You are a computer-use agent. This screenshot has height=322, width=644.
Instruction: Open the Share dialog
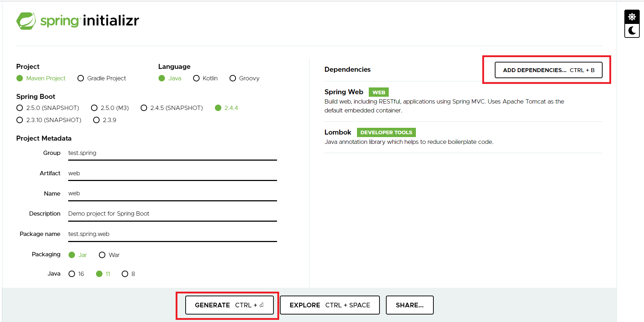pyautogui.click(x=409, y=305)
